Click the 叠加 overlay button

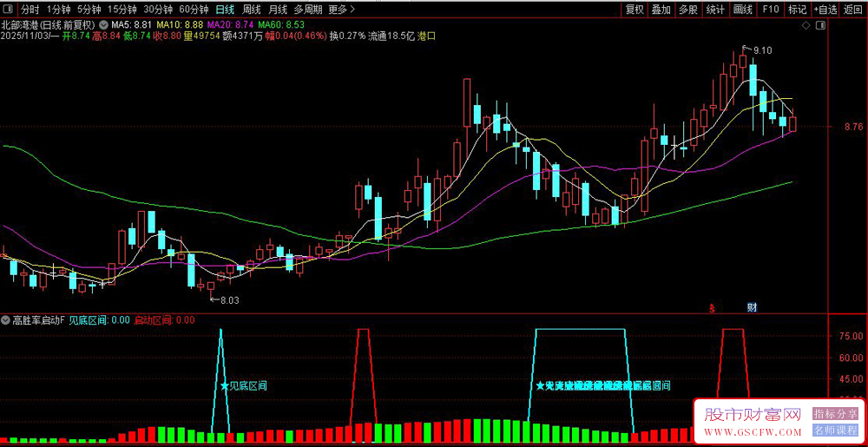pyautogui.click(x=661, y=10)
